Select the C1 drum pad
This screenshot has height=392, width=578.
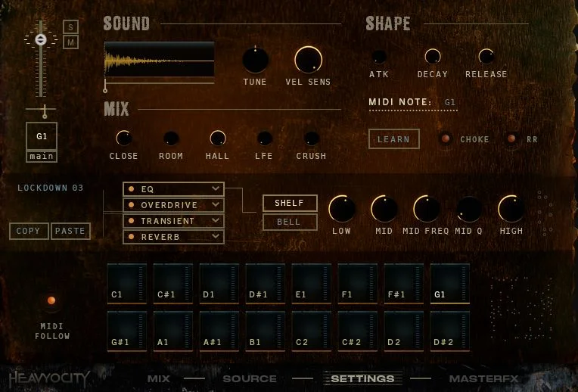pos(127,283)
